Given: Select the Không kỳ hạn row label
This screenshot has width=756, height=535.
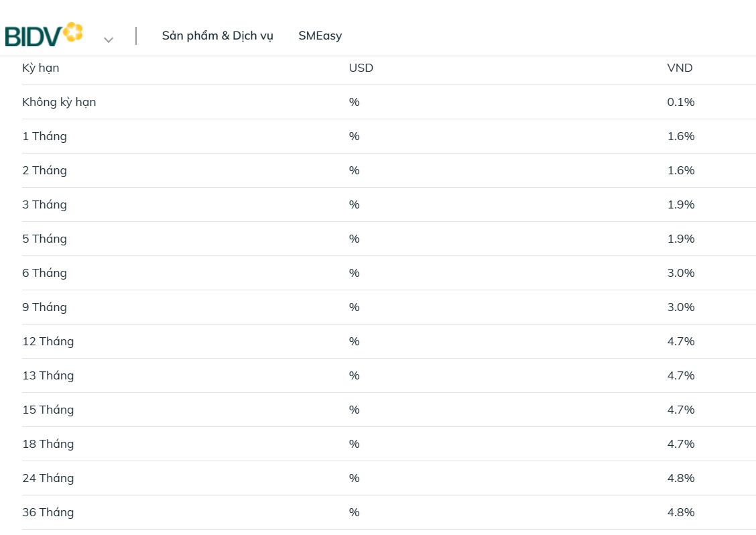Looking at the screenshot, I should [x=59, y=102].
